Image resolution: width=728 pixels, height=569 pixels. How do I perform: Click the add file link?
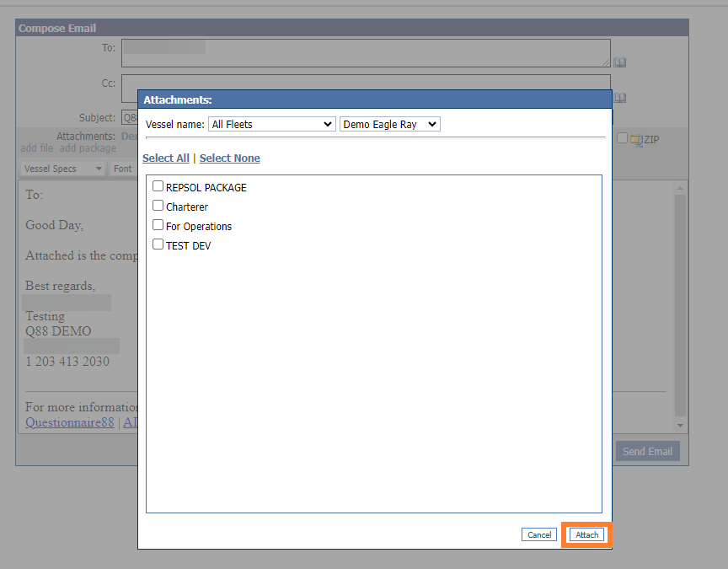pos(36,148)
